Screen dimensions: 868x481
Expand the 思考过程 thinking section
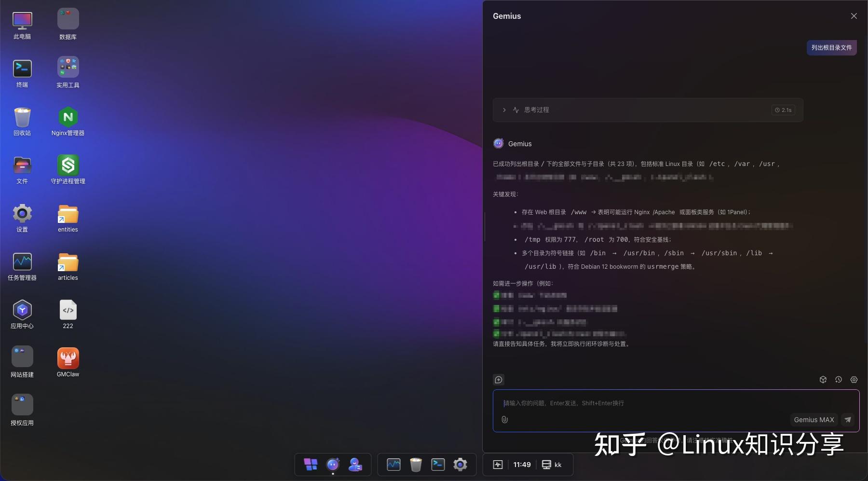[648, 110]
